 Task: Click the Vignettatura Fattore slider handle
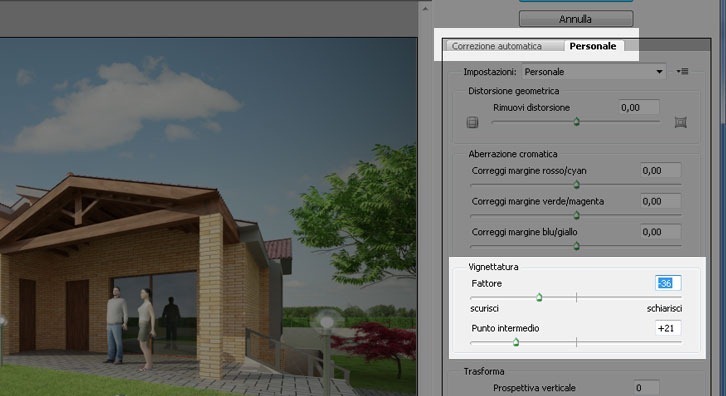[539, 297]
